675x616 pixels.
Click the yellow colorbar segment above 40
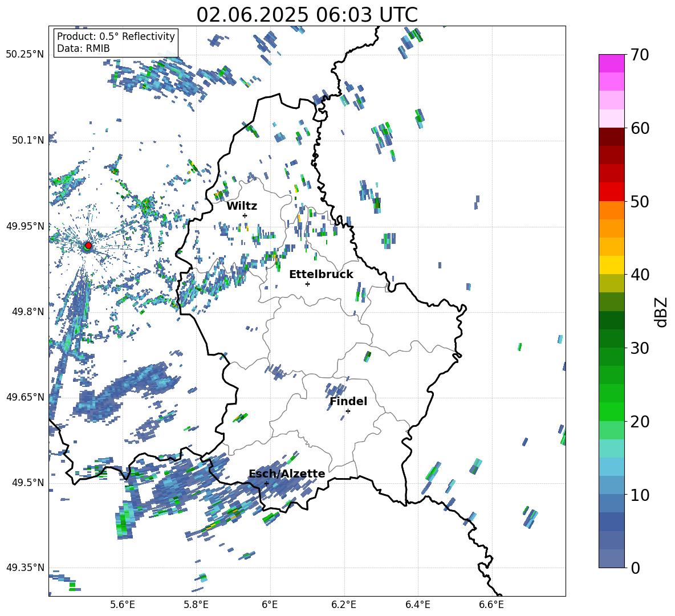pos(611,266)
